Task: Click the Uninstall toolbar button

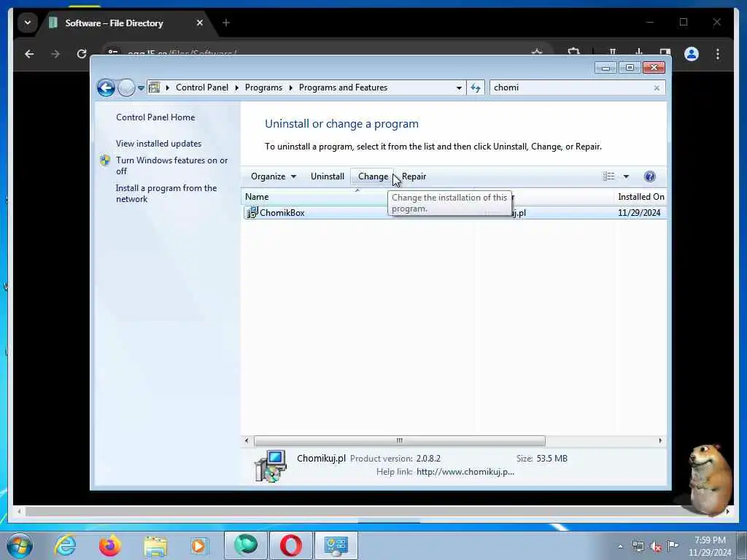Action: pos(328,176)
